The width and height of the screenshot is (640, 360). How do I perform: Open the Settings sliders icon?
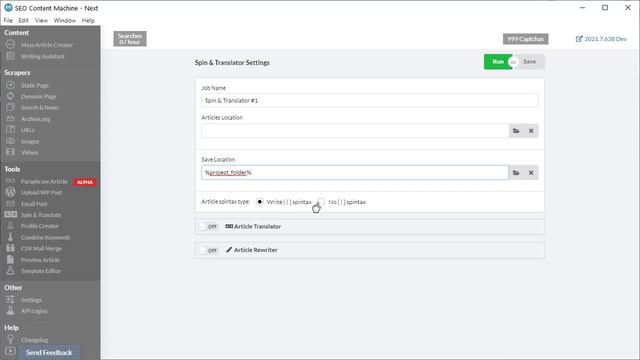point(10,299)
